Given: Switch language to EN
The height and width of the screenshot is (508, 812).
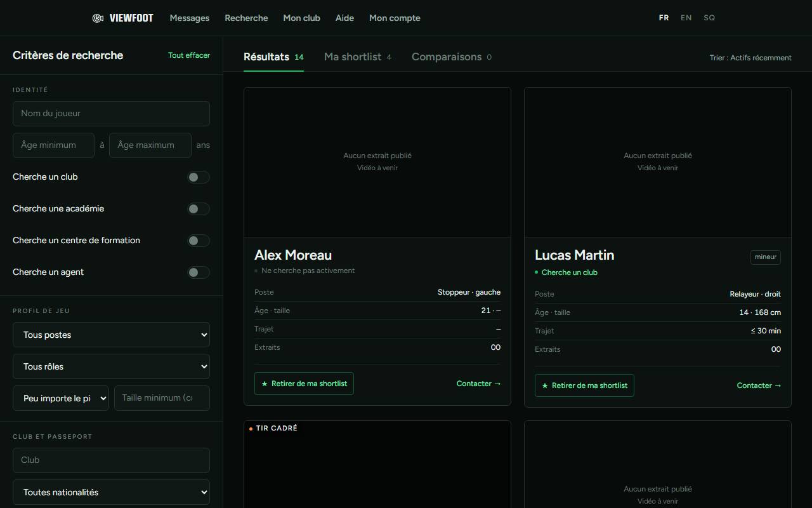Looking at the screenshot, I should tap(686, 18).
